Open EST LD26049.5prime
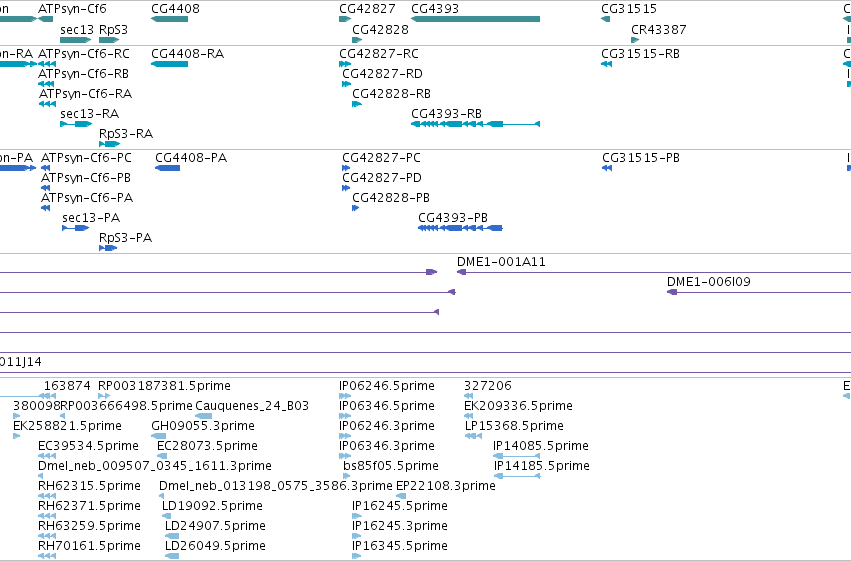 click(x=215, y=547)
